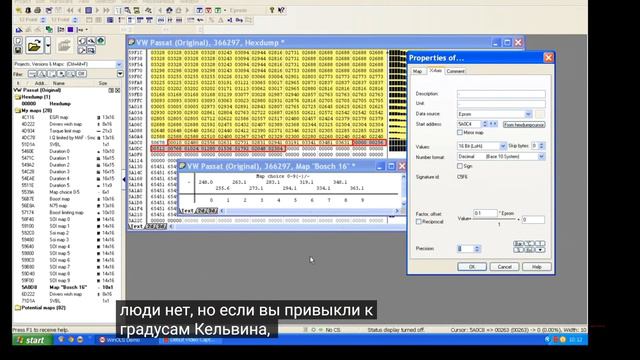The width and height of the screenshot is (640, 360).
Task: Click the red T toolbar icon
Action: [x=209, y=10]
